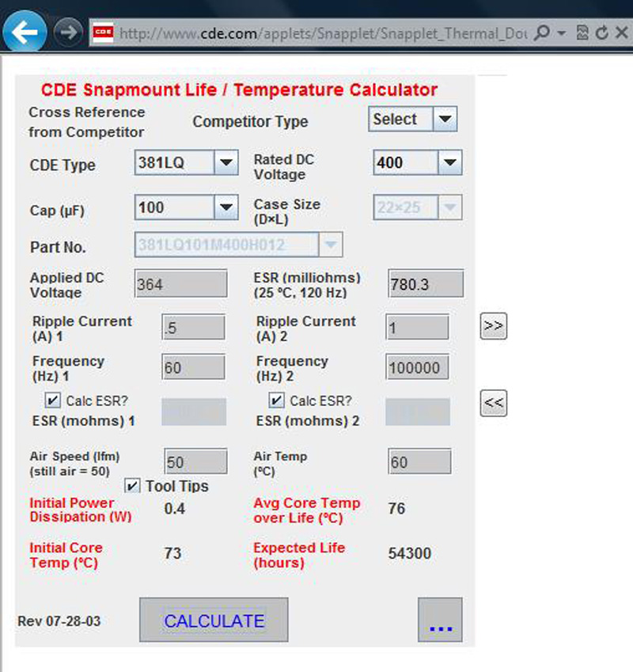Click the Air Temp (°C) field
Screen dimensions: 633x672
point(419,461)
